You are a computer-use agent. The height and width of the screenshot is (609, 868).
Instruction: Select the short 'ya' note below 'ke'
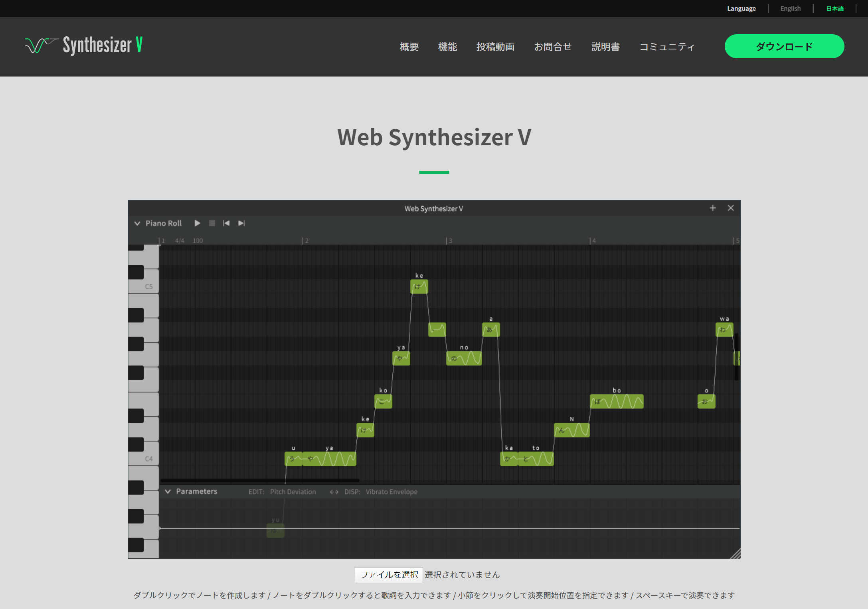pos(401,359)
